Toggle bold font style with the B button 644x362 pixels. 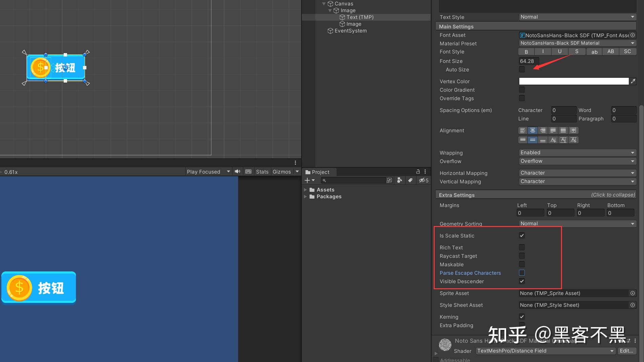526,51
